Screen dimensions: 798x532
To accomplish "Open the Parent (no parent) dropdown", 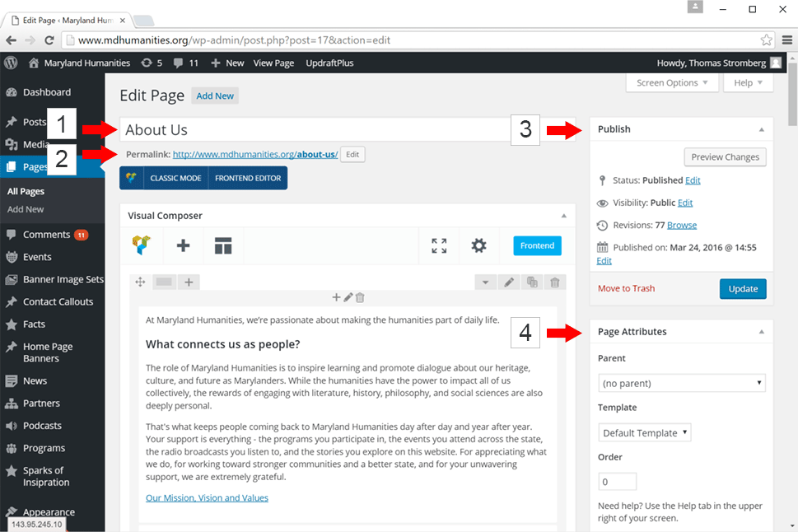I will click(682, 383).
